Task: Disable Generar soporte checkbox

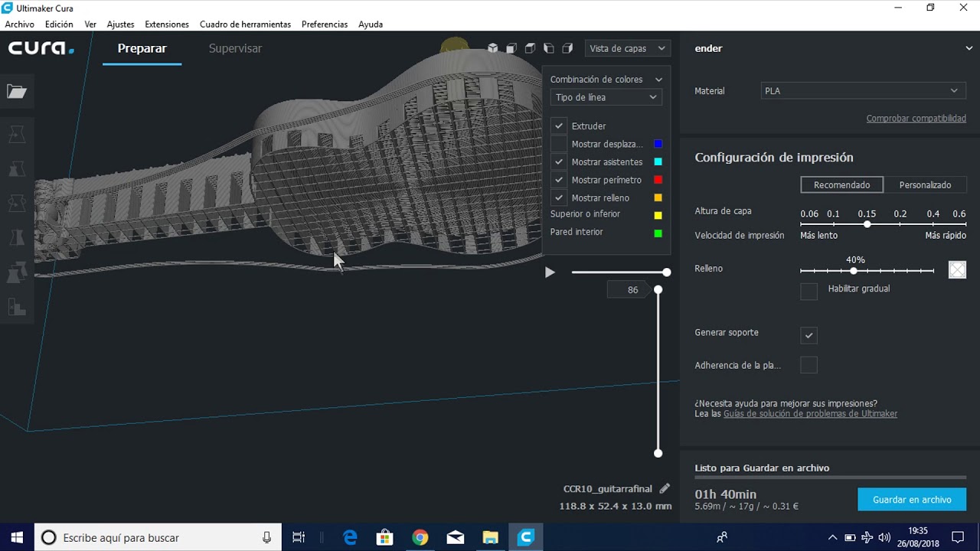Action: coord(808,335)
